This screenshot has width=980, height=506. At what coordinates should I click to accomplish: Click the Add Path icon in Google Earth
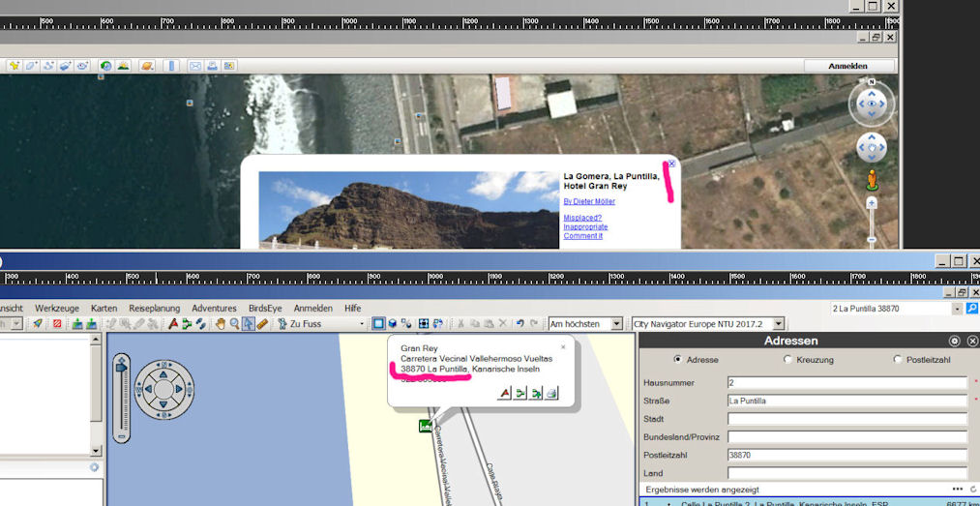click(48, 66)
